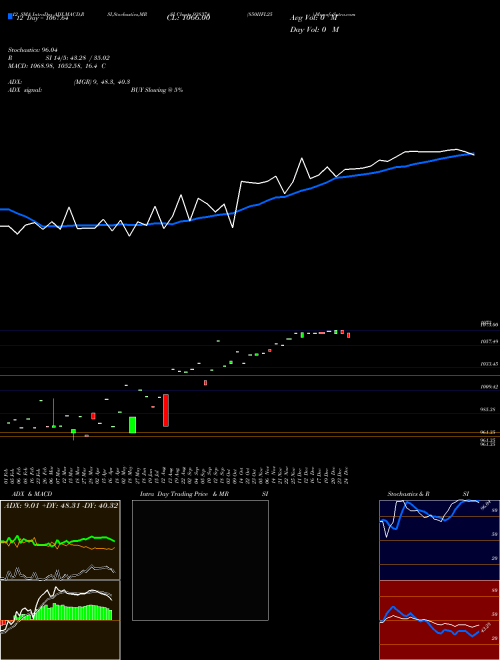500x660 pixels.
Task: Click the 'Intra Day Trading Price & MR SI' title
Action: click(204, 494)
